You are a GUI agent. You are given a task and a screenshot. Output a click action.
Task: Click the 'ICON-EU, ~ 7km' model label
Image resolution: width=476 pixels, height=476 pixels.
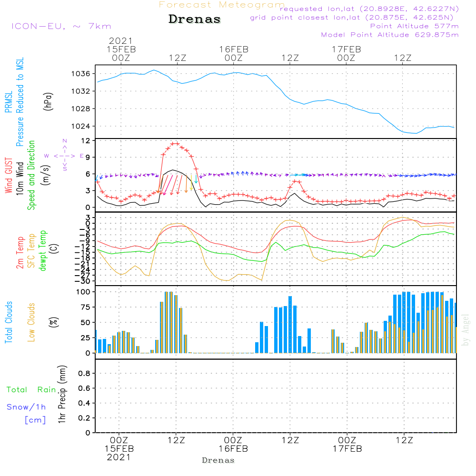point(61,26)
